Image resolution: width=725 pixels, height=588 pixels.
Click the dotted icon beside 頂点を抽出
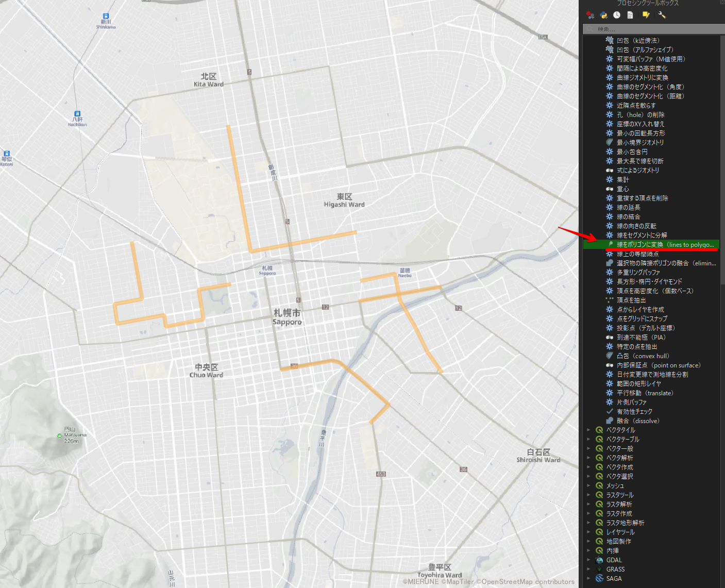click(x=610, y=300)
